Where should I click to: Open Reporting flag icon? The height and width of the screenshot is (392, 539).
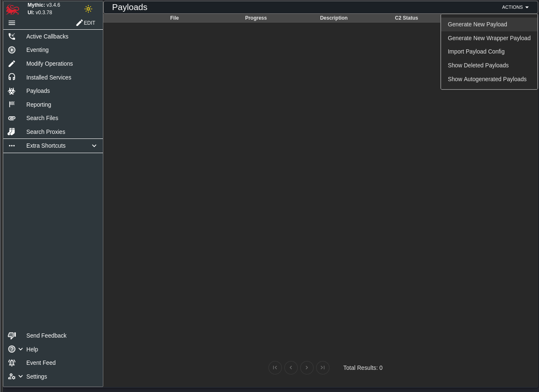[x=12, y=105]
